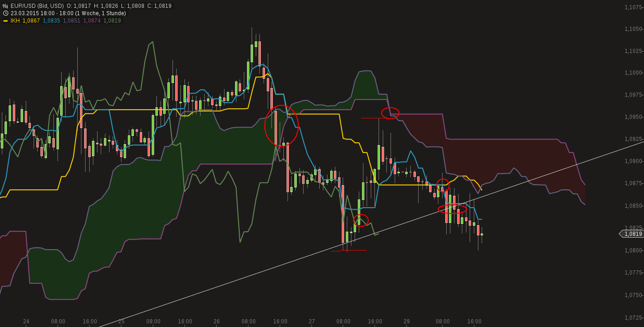Image resolution: width=644 pixels, height=327 pixels.
Task: Select the yellow IKH indicator dash marker
Action: (x=6, y=20)
